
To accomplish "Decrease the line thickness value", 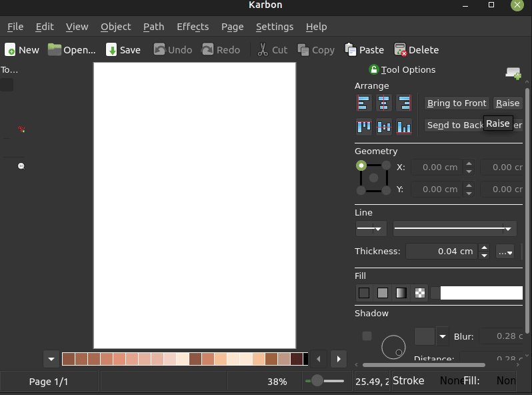I will tap(484, 256).
